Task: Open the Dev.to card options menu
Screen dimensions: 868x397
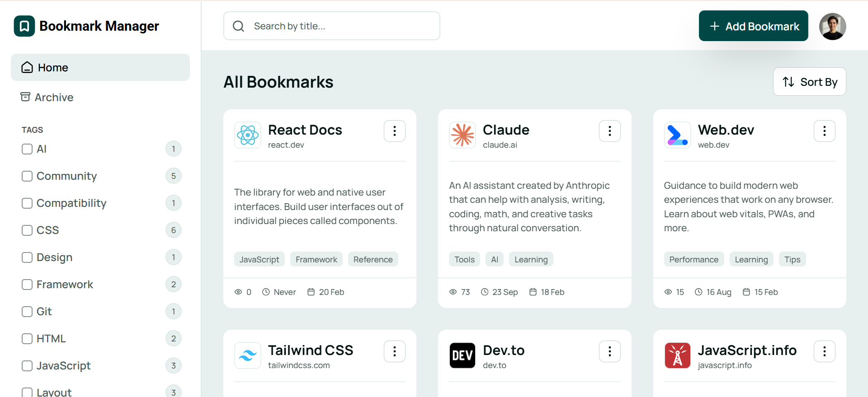Action: [x=610, y=351]
